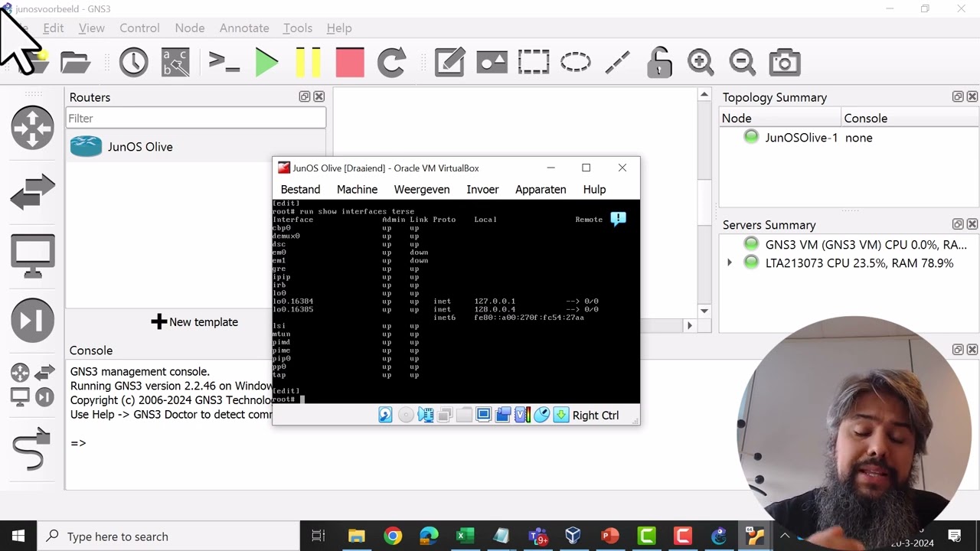Expand the LTA213073 server entry

coord(730,262)
